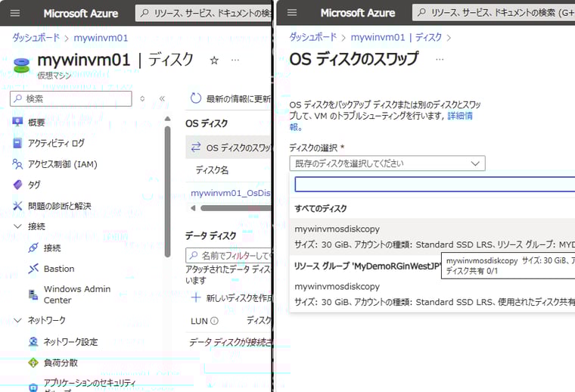Click breadcrumb chevron after mywinvm01 | ディスク
Screen dimensions: 575x392
tap(449, 37)
